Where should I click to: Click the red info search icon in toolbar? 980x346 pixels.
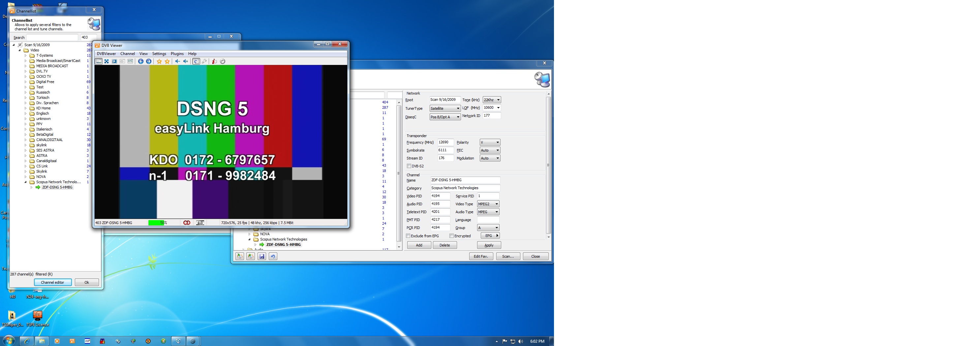pyautogui.click(x=214, y=61)
